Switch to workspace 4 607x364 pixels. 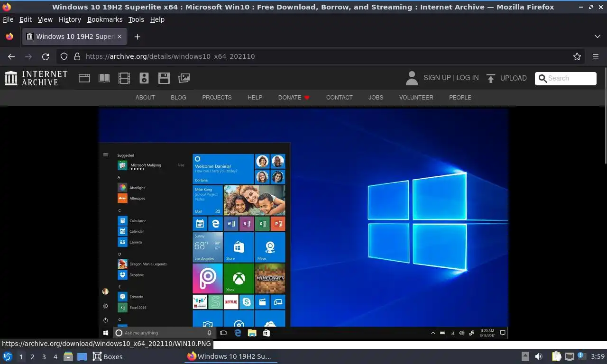55,357
